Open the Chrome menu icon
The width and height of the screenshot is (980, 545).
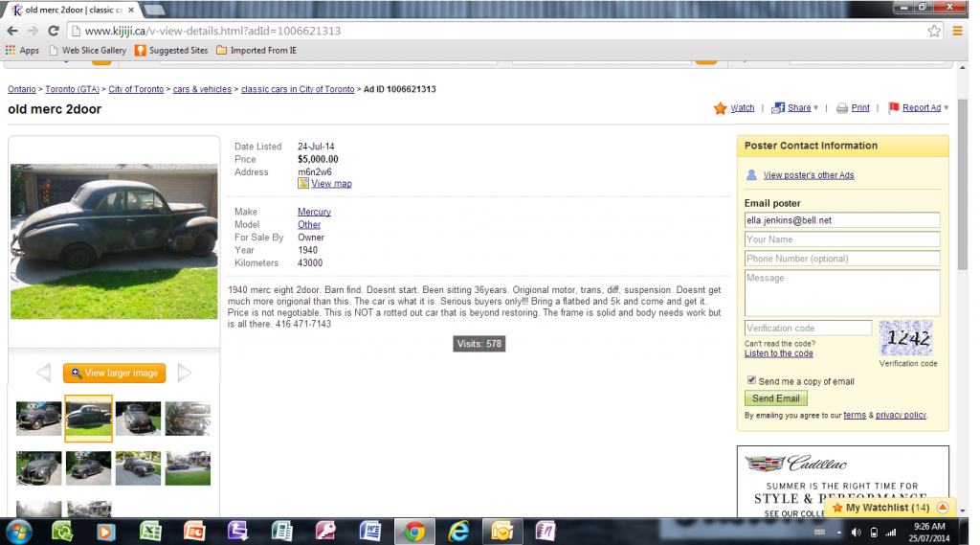(957, 31)
